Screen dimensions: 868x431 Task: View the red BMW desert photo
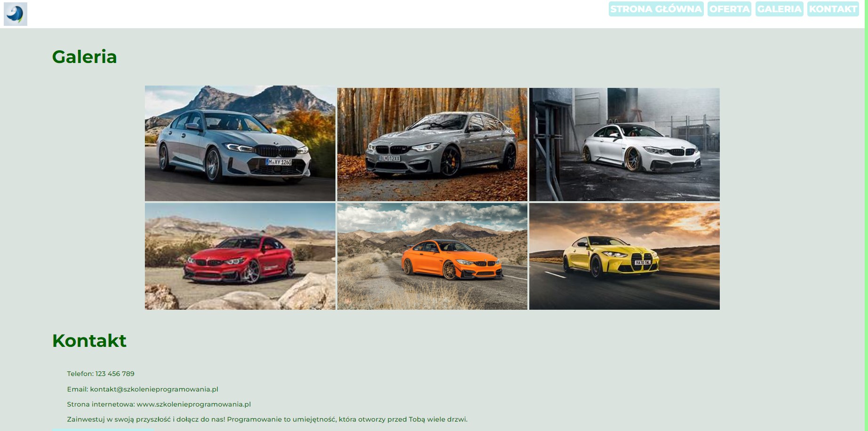coord(240,256)
